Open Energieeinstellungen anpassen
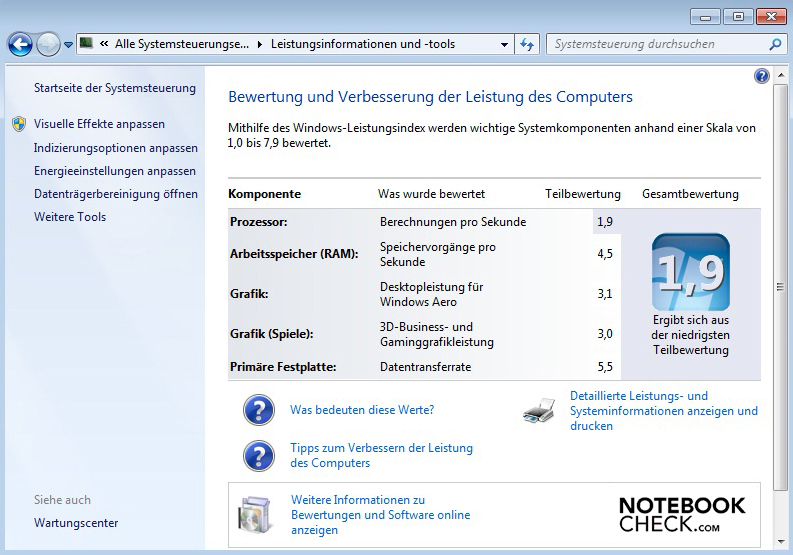 [x=115, y=171]
